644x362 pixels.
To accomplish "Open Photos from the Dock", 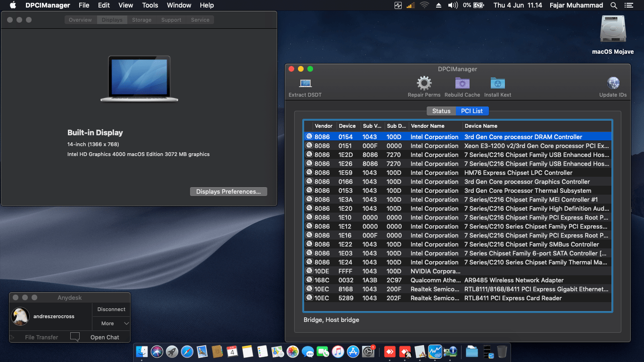I will click(x=293, y=351).
